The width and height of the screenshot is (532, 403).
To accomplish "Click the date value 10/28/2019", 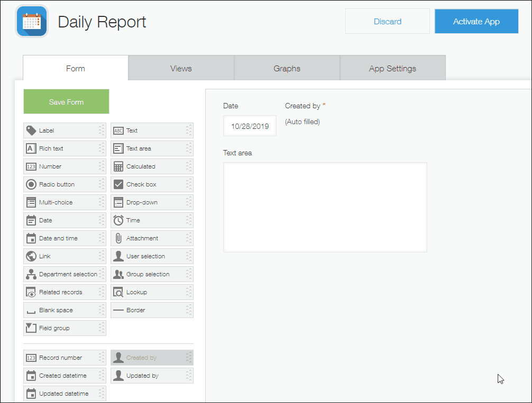I will point(250,126).
